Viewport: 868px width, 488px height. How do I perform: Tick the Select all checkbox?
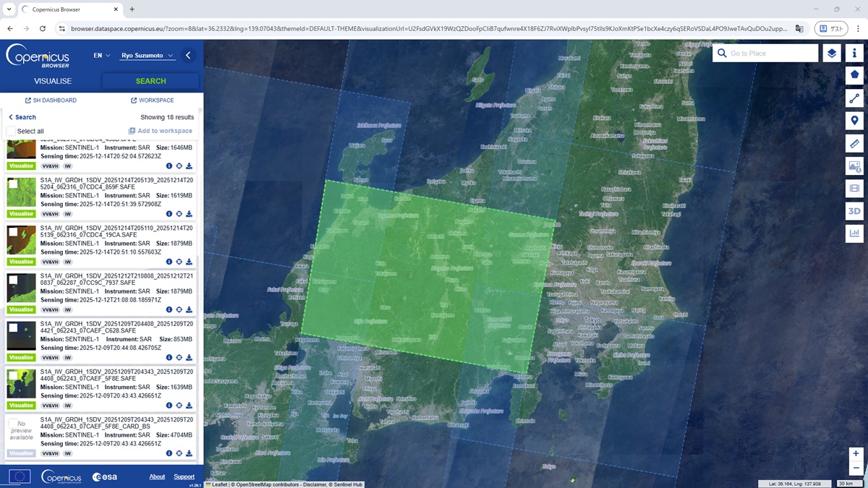(12, 131)
